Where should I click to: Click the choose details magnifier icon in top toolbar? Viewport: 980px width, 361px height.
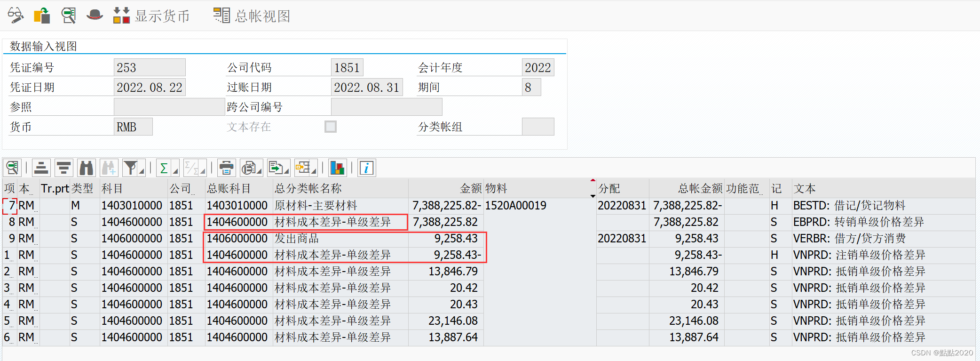point(69,16)
